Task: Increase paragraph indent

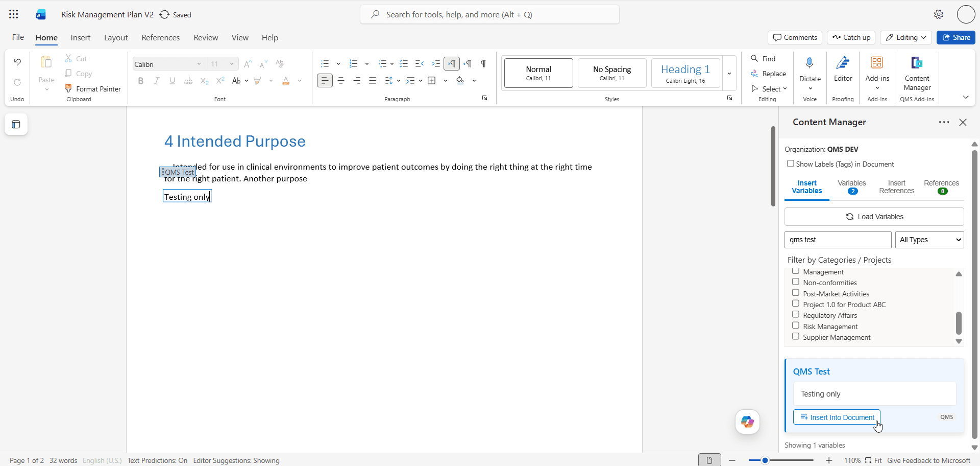Action: coord(435,64)
